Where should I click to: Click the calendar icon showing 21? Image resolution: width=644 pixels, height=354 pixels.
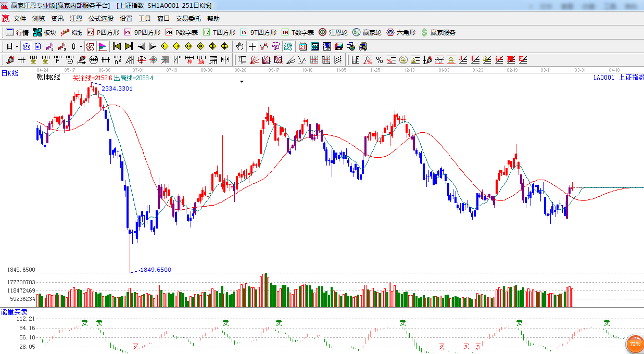302,46
